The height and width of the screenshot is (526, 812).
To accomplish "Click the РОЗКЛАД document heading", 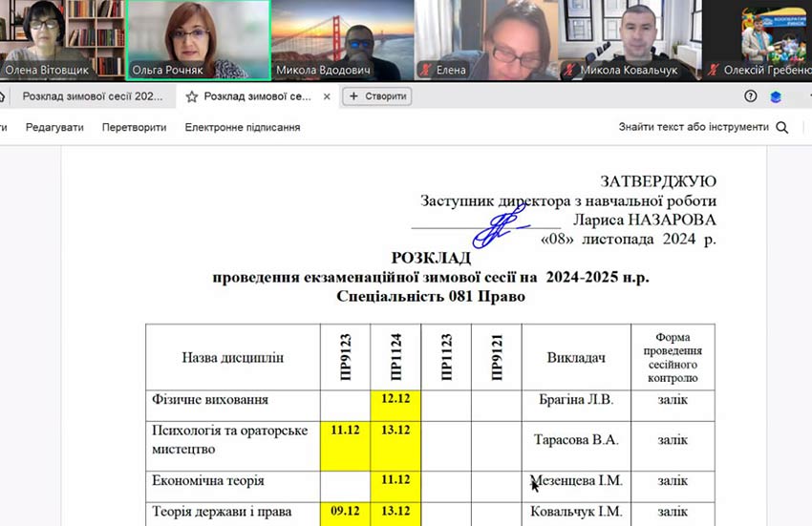I will [x=431, y=258].
